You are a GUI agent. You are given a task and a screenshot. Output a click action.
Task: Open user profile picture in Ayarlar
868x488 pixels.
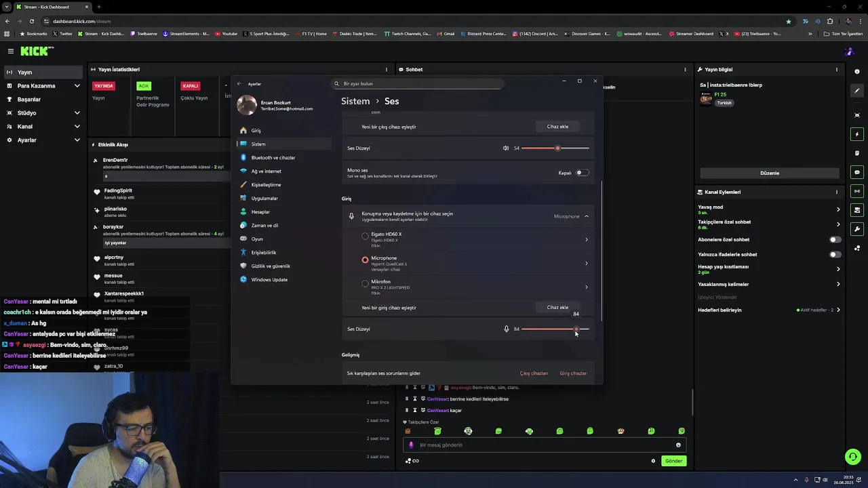(247, 105)
